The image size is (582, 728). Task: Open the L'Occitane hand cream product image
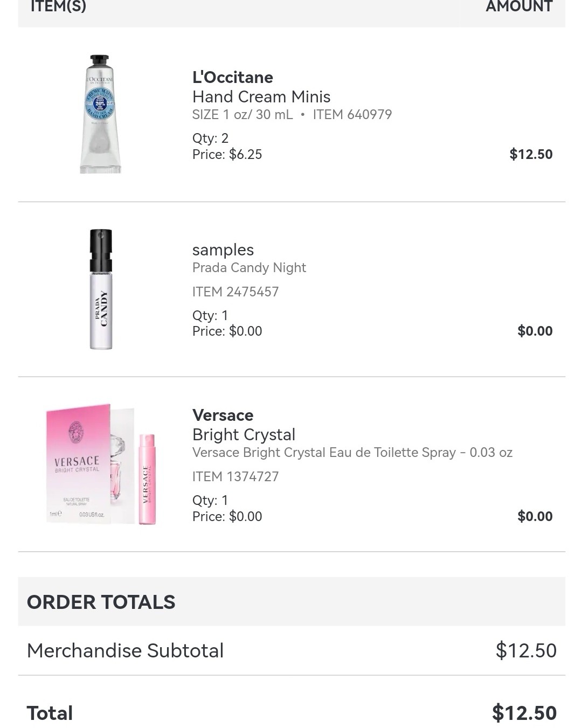[x=100, y=114]
